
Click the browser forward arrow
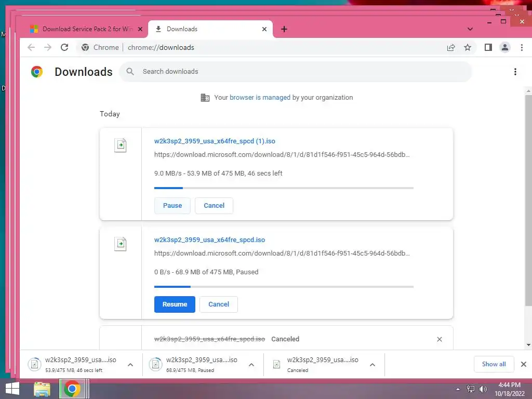[x=48, y=47]
